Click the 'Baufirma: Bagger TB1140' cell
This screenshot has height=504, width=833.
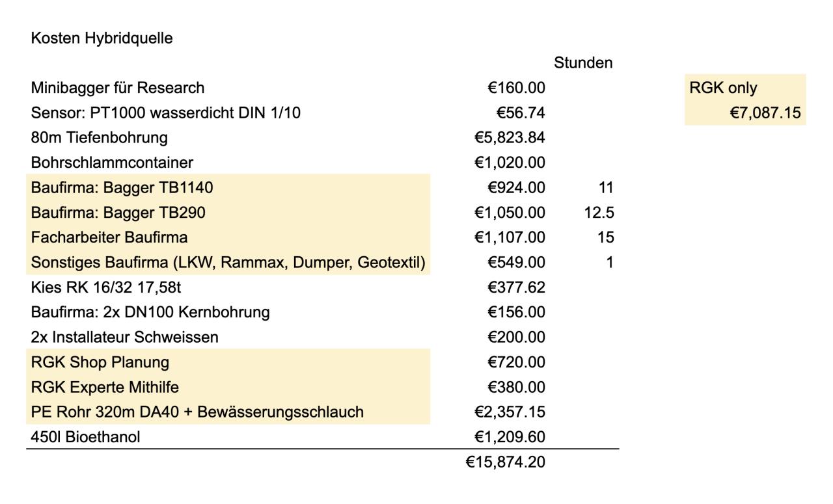(x=122, y=188)
